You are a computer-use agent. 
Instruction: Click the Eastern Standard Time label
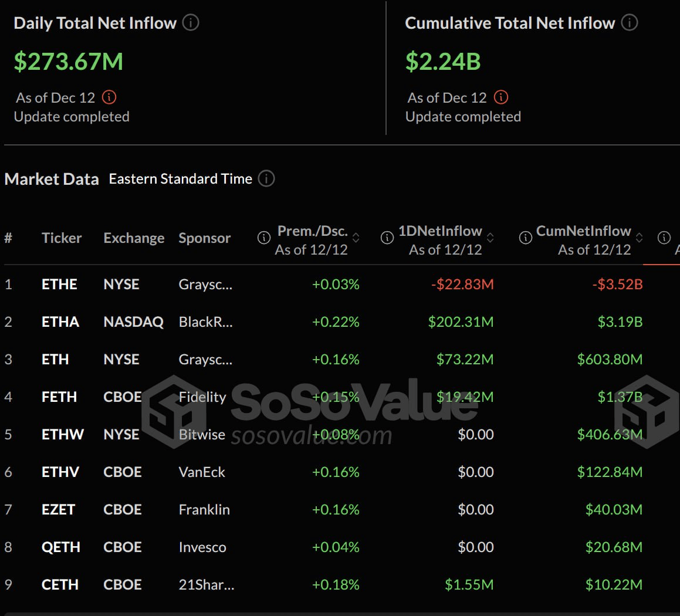(180, 178)
